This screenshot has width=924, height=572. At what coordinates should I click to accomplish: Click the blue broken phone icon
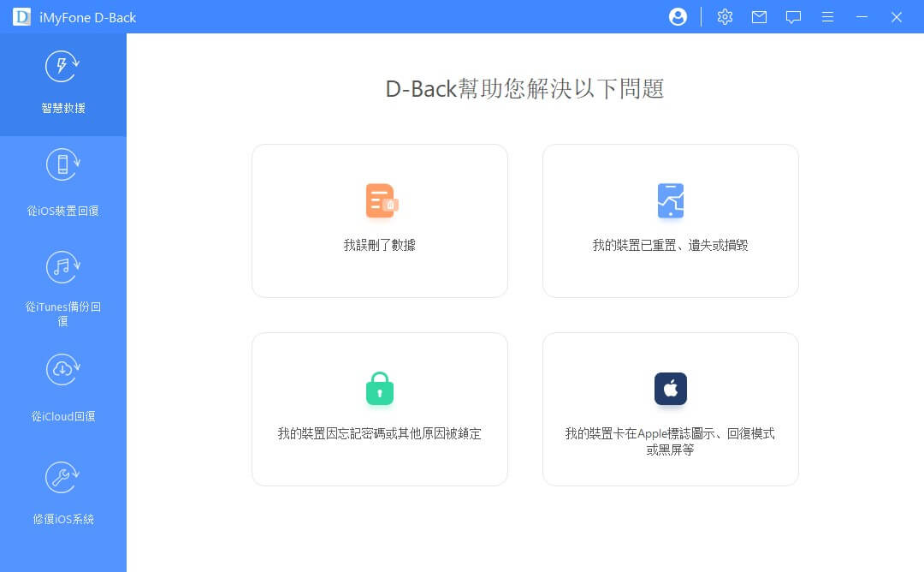[671, 200]
